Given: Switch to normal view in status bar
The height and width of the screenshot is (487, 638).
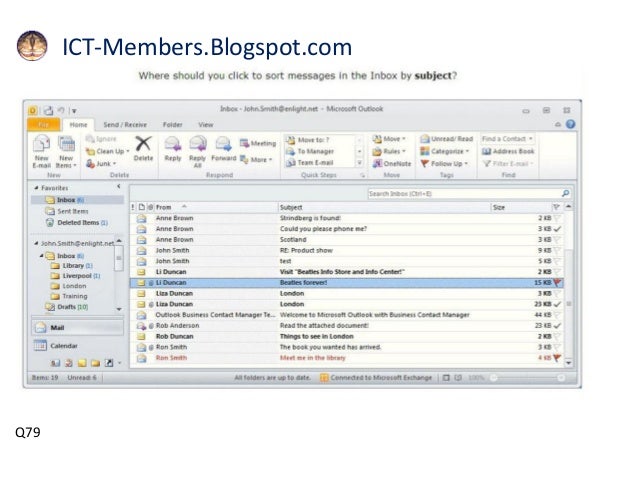Looking at the screenshot, I should [446, 378].
